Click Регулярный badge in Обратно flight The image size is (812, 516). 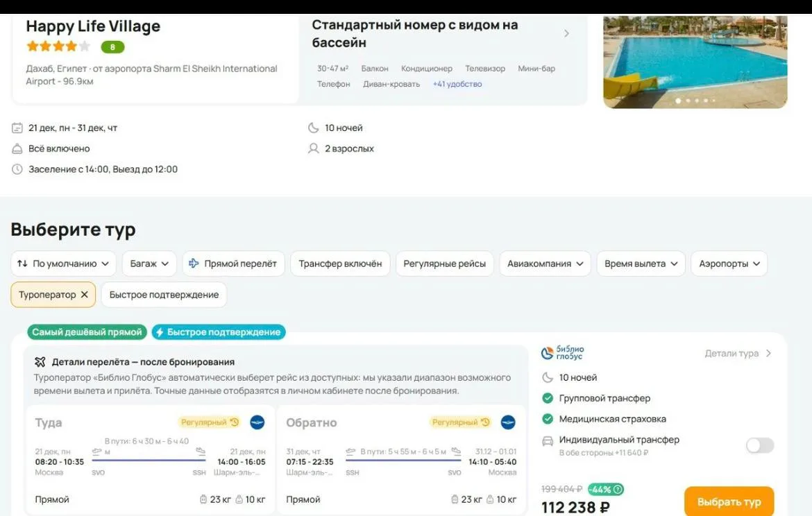point(461,422)
